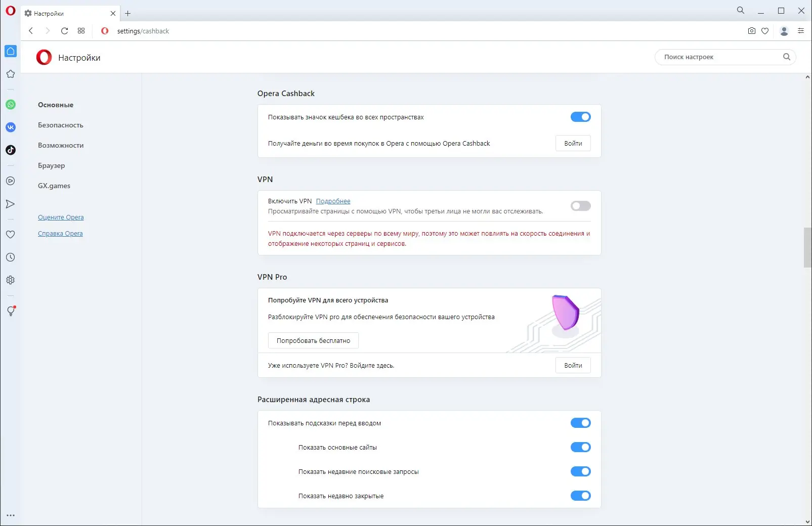Select the Возможности settings section
This screenshot has height=526, width=812.
[x=61, y=145]
